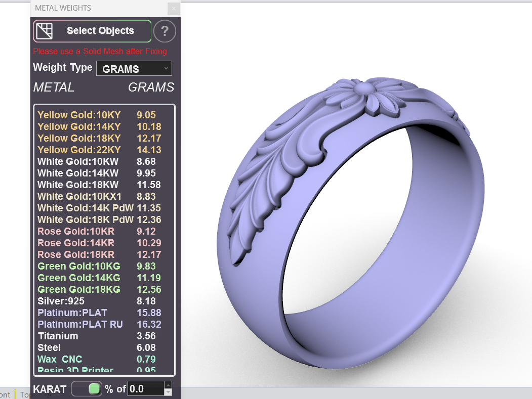The image size is (532, 399).
Task: Select the Green Gold:10KG row
Action: click(x=104, y=266)
